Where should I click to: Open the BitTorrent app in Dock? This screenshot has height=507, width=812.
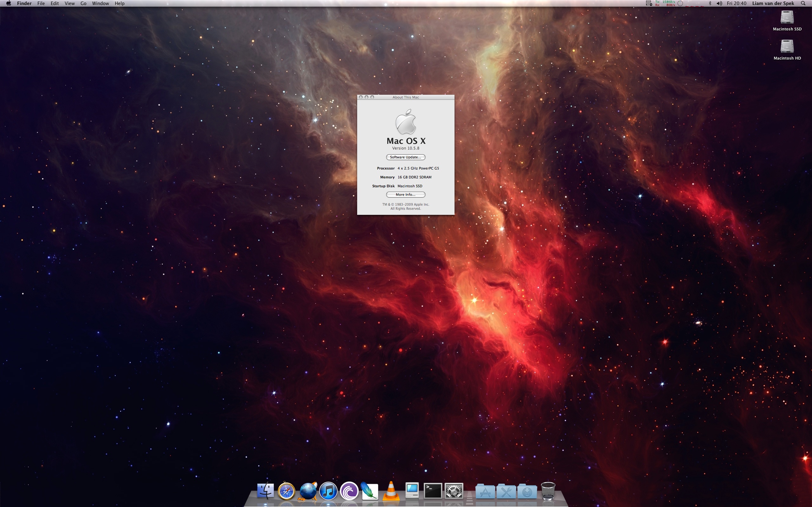[349, 491]
